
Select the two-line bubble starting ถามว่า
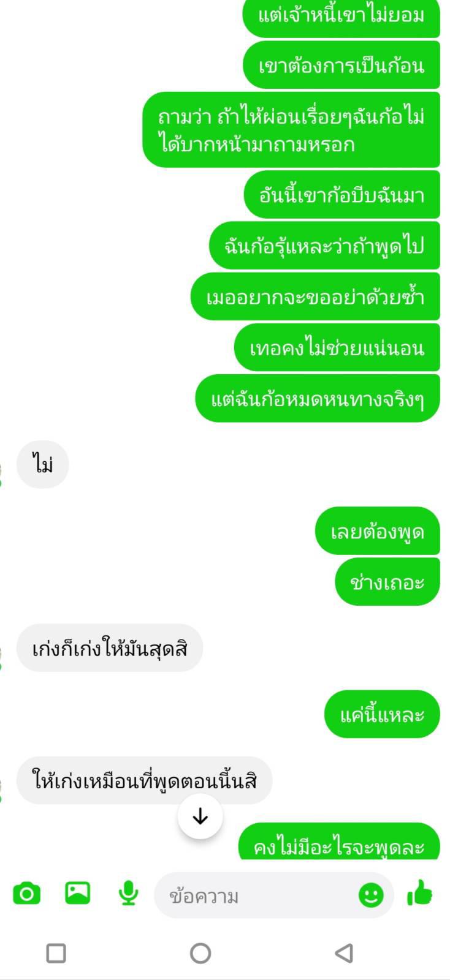coord(291,130)
